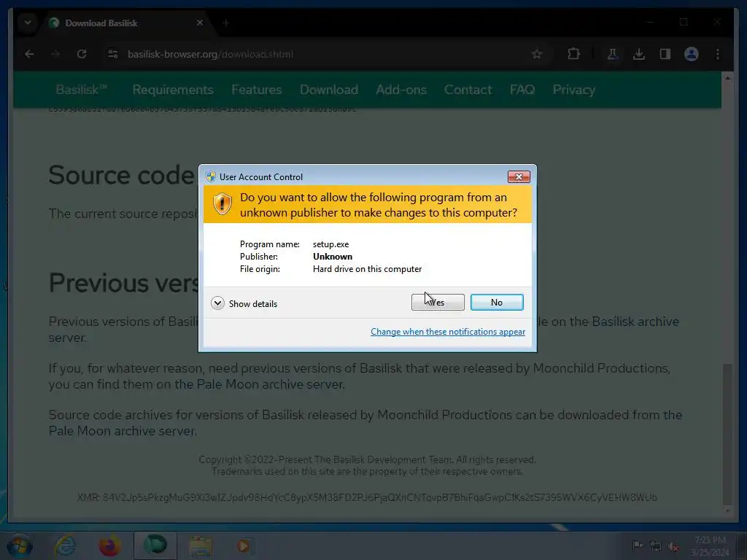Open a new browser tab
Image resolution: width=747 pixels, height=560 pixels.
click(x=226, y=23)
